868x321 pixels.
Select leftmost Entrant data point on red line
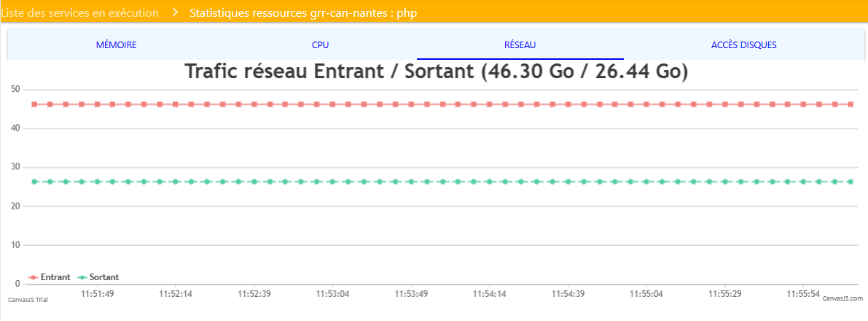pyautogui.click(x=34, y=104)
